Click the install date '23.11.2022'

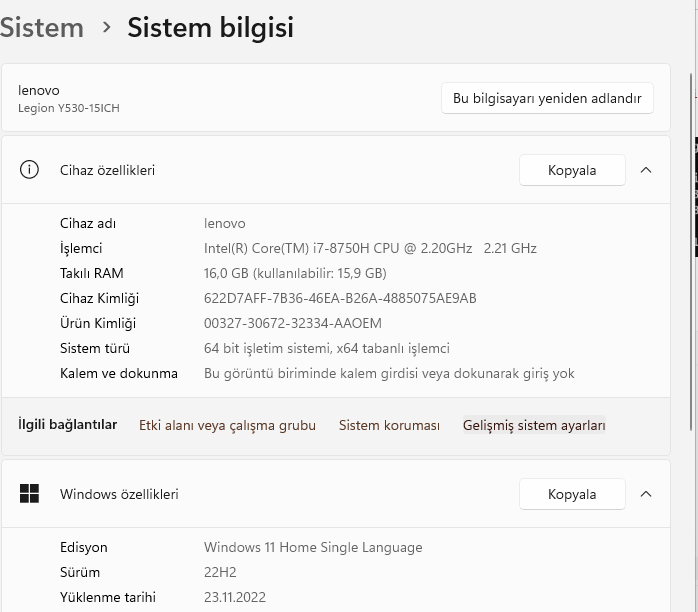tap(235, 597)
